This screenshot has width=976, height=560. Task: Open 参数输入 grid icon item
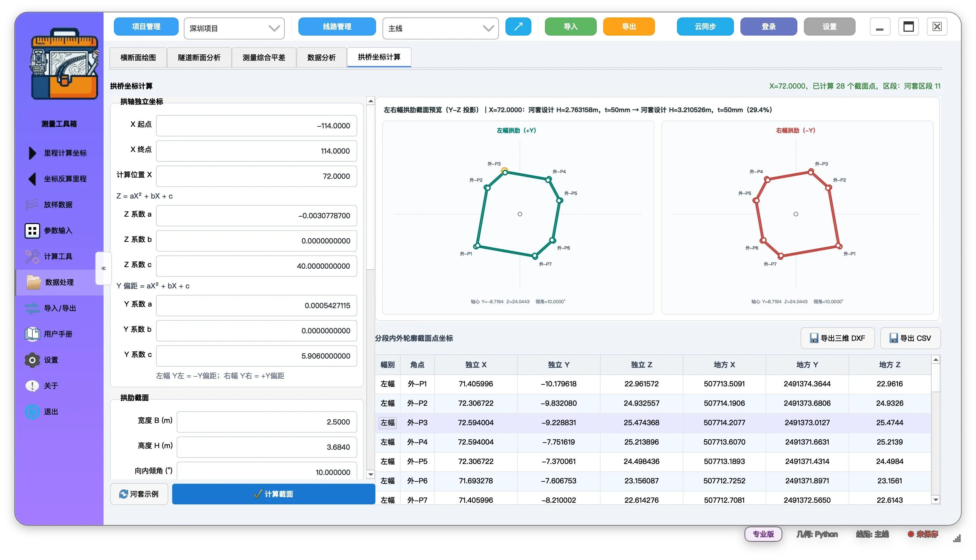coord(59,231)
